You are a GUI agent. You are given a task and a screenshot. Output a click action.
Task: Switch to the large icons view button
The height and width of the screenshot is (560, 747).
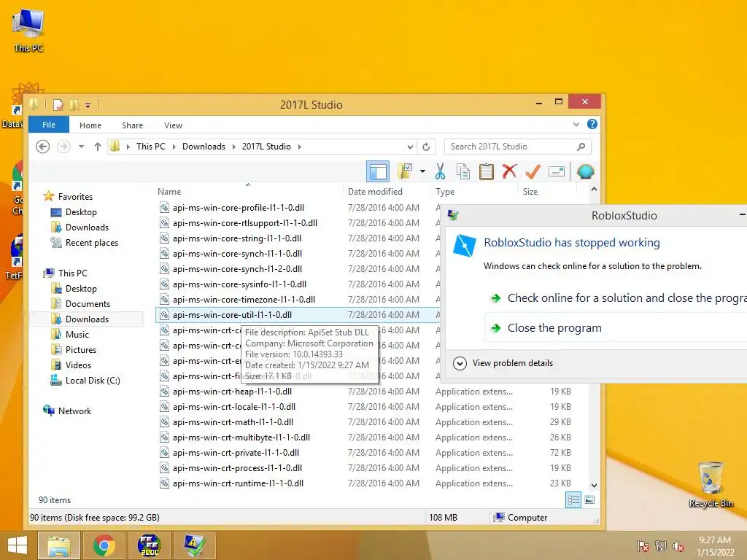click(x=589, y=500)
